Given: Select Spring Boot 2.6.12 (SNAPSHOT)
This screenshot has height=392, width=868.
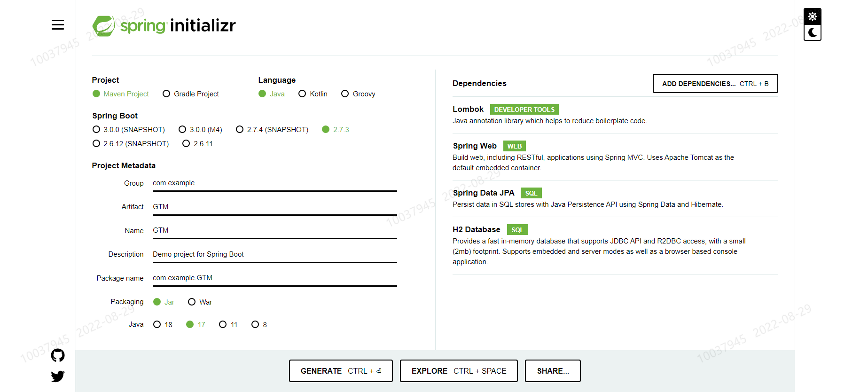Looking at the screenshot, I should (x=131, y=144).
